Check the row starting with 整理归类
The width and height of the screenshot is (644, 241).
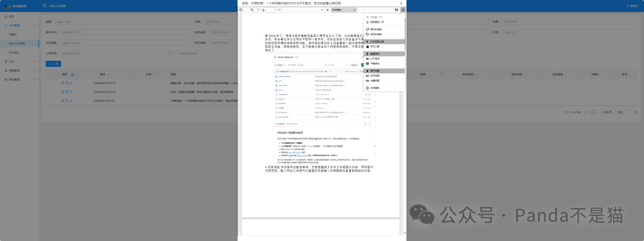click(x=52, y=84)
